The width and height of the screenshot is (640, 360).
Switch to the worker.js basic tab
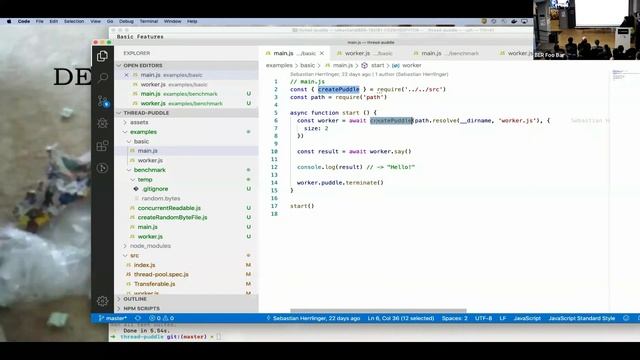click(364, 53)
